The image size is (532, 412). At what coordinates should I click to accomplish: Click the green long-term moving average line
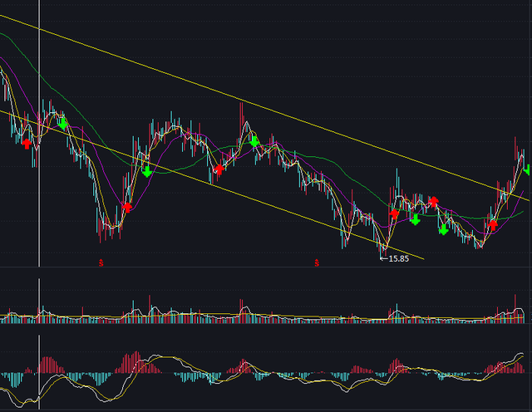(332, 165)
